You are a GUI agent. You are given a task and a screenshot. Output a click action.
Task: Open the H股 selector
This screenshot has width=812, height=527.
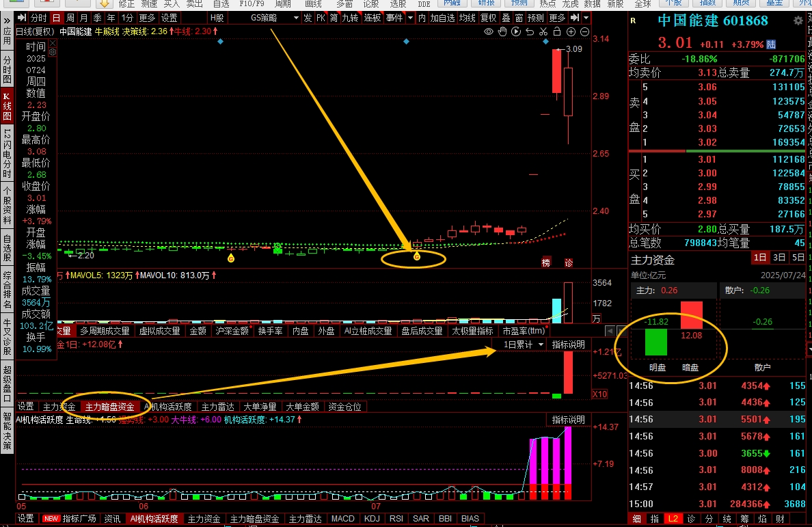pos(217,18)
